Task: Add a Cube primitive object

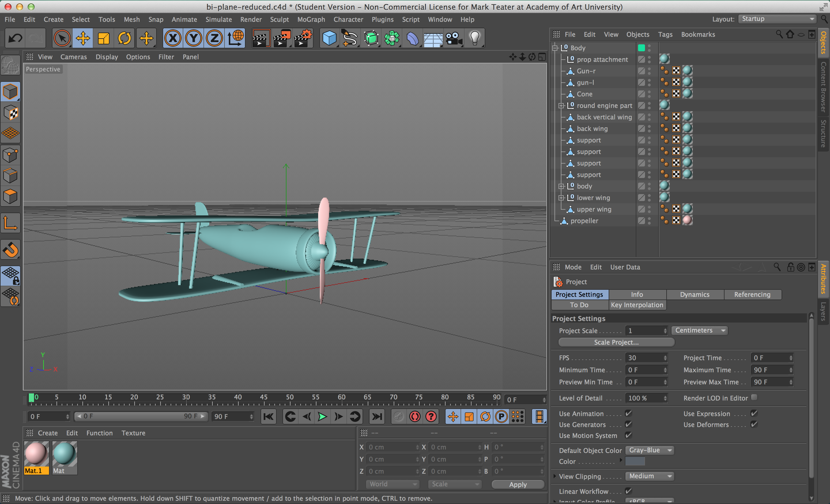Action: tap(329, 38)
